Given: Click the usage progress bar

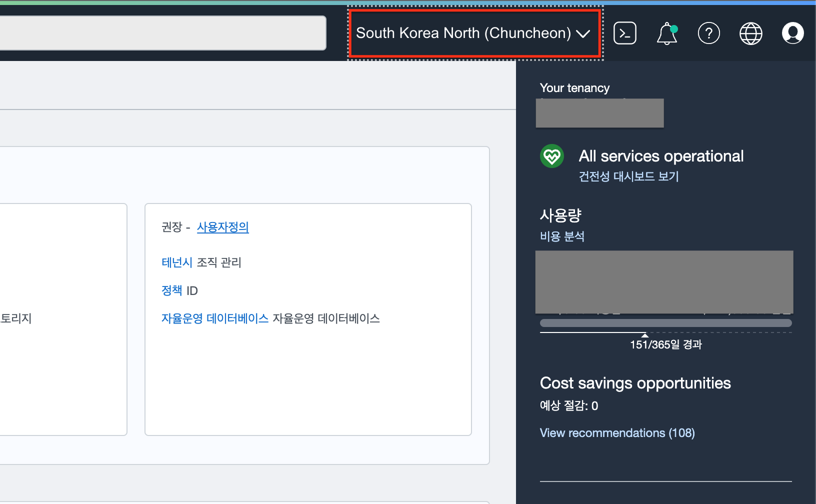Looking at the screenshot, I should pos(666,323).
